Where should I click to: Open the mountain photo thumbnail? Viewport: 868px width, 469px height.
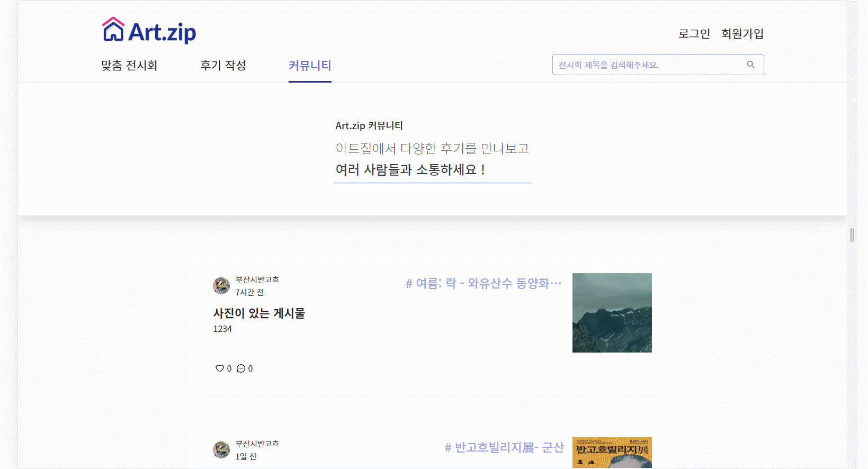612,313
